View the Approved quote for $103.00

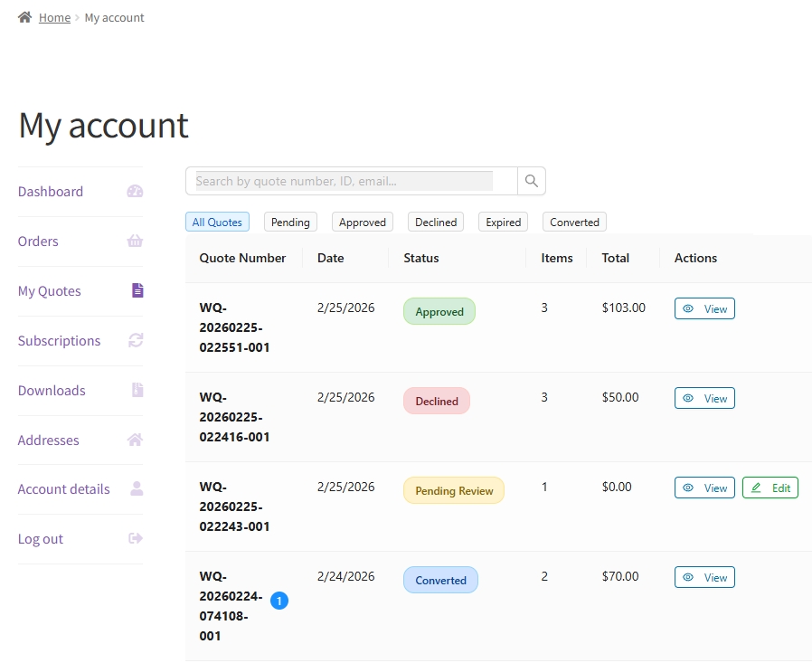pyautogui.click(x=704, y=308)
